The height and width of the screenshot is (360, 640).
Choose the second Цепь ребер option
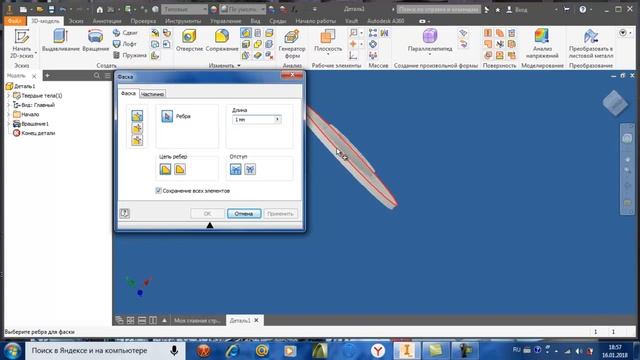[180, 169]
